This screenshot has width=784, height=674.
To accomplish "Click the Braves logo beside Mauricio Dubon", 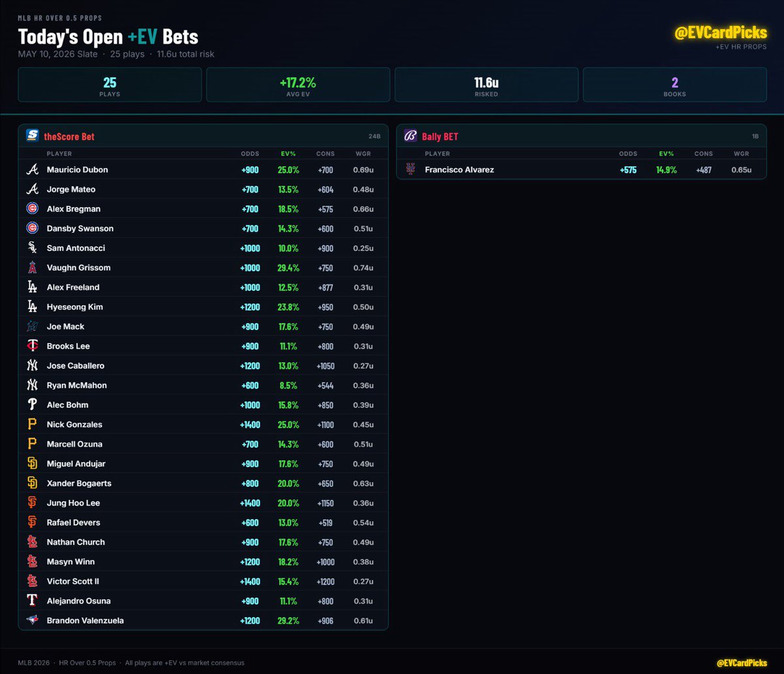I will click(32, 169).
